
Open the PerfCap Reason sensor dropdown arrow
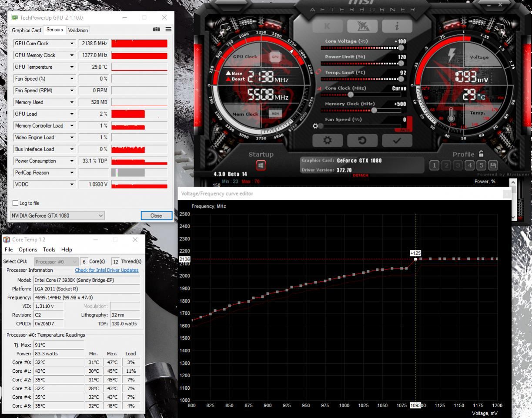[72, 173]
